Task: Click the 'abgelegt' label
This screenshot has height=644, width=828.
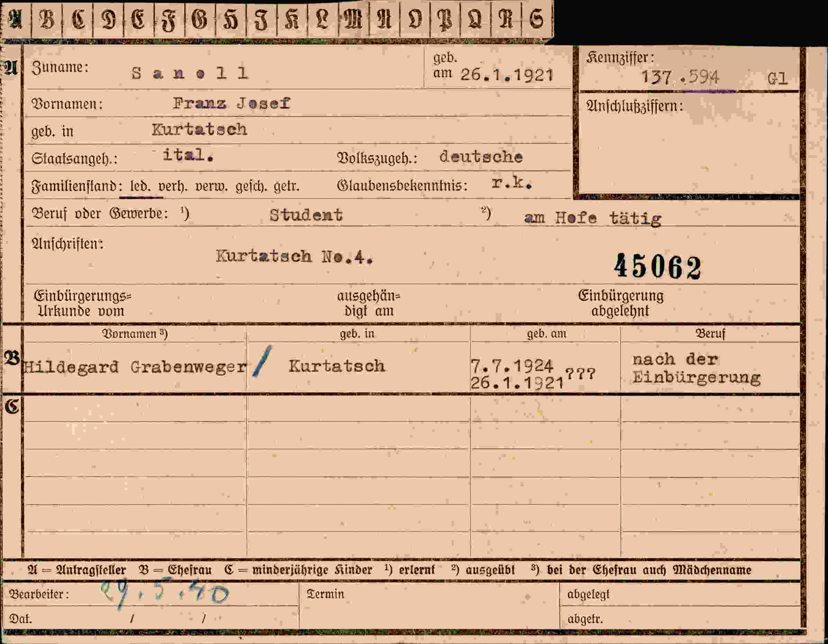Action: (588, 594)
